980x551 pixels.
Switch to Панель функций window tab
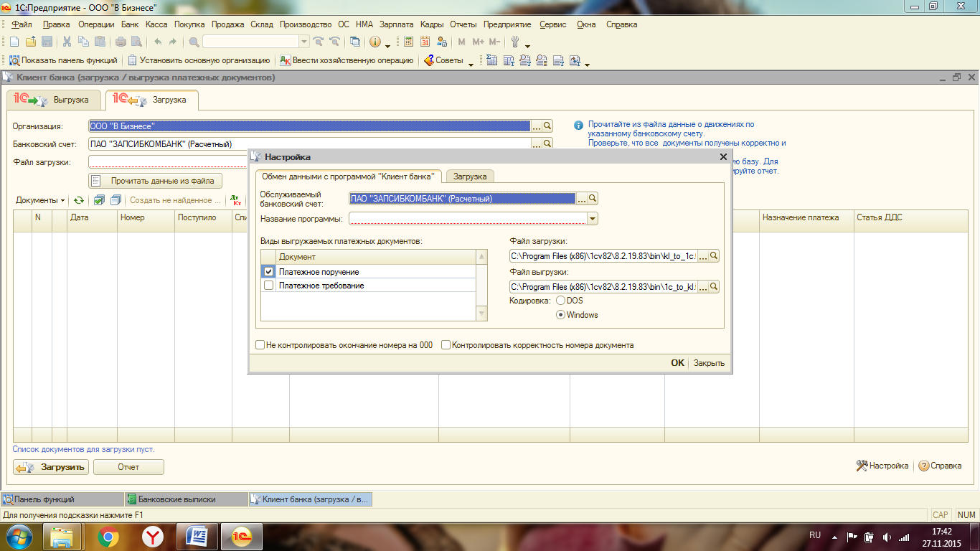click(x=62, y=499)
